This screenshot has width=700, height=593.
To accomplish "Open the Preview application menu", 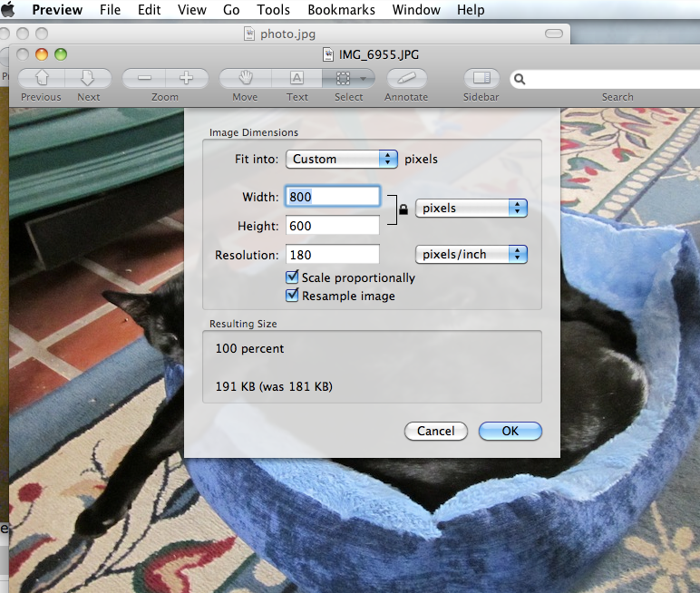I will (57, 10).
